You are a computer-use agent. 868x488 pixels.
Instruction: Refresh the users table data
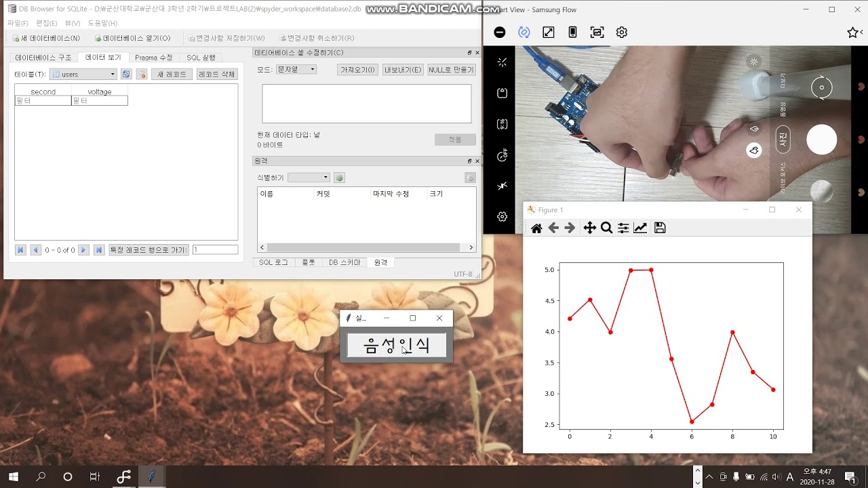pos(126,75)
